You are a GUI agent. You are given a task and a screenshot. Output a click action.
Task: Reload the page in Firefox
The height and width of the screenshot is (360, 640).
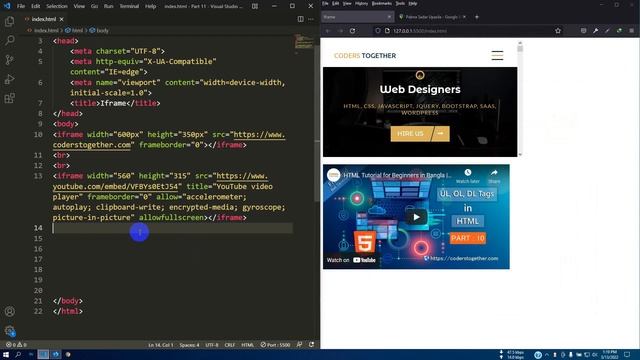[353, 31]
